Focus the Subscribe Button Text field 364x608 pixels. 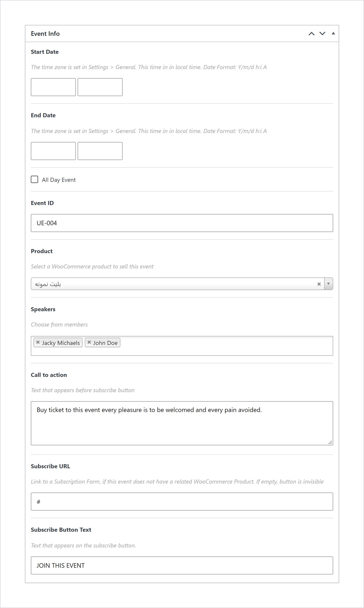182,565
